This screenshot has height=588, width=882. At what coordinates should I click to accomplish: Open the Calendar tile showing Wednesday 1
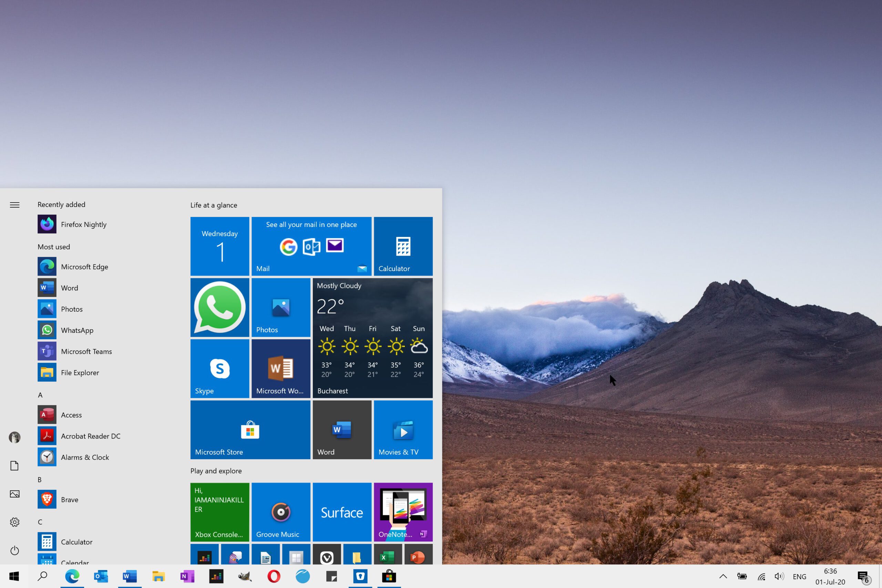coord(220,246)
